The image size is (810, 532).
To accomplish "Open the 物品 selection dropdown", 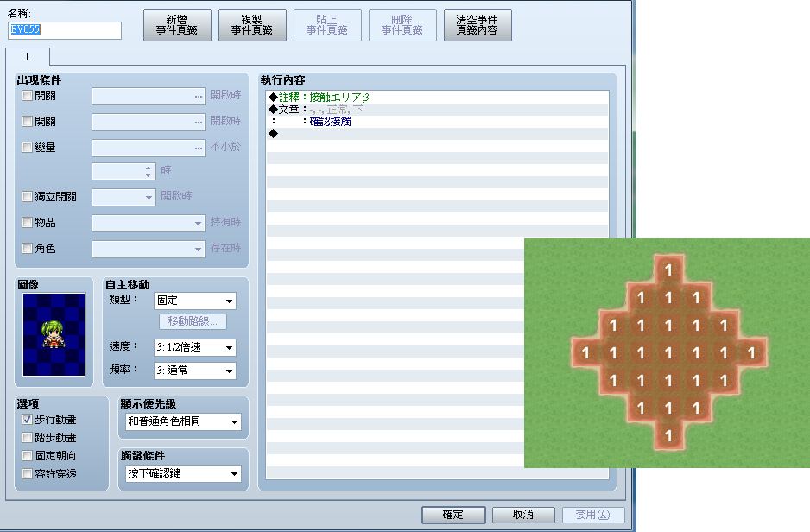I will (149, 223).
